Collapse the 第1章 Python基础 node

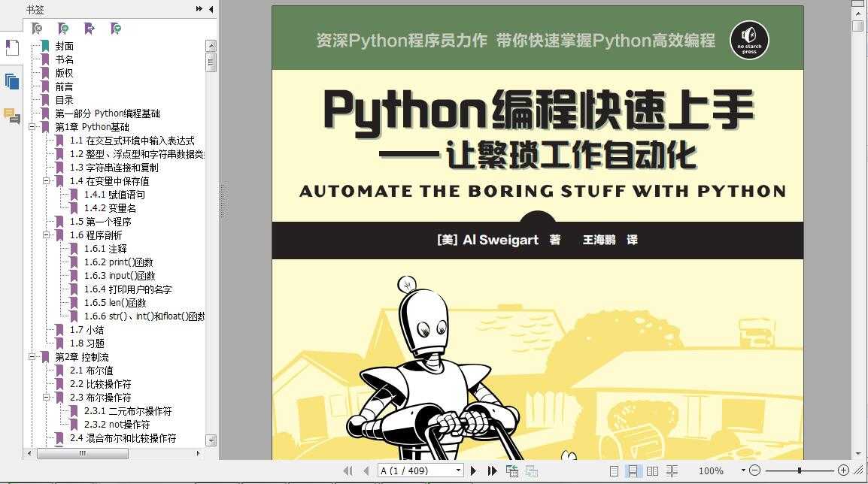click(x=32, y=127)
